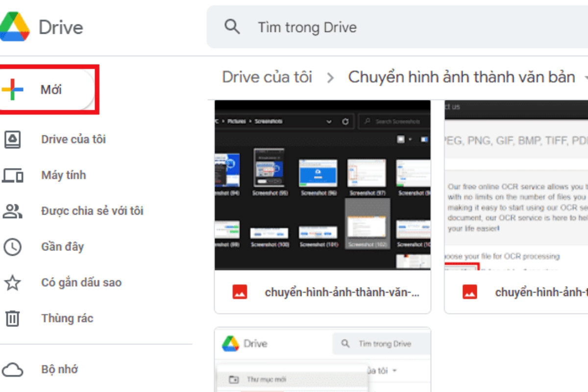Open 'Drive của tôi' in sidebar
Screen dimensions: 588x392
tap(73, 139)
